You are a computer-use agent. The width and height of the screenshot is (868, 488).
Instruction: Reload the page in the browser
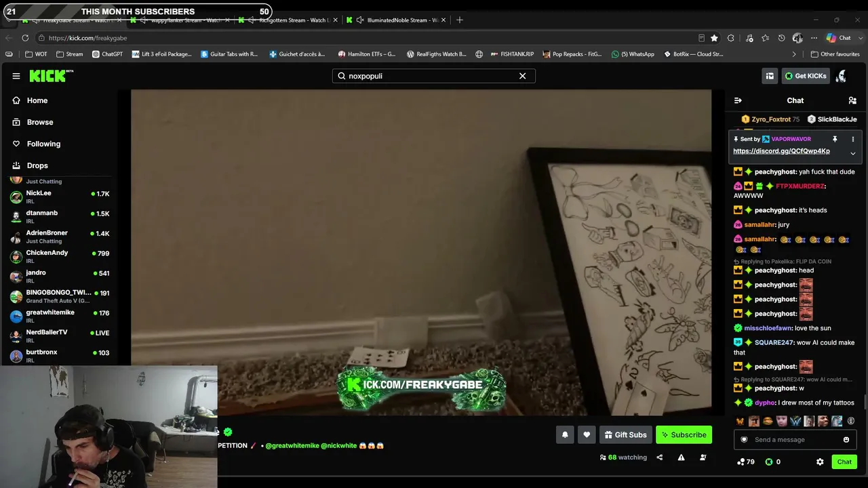tap(25, 38)
